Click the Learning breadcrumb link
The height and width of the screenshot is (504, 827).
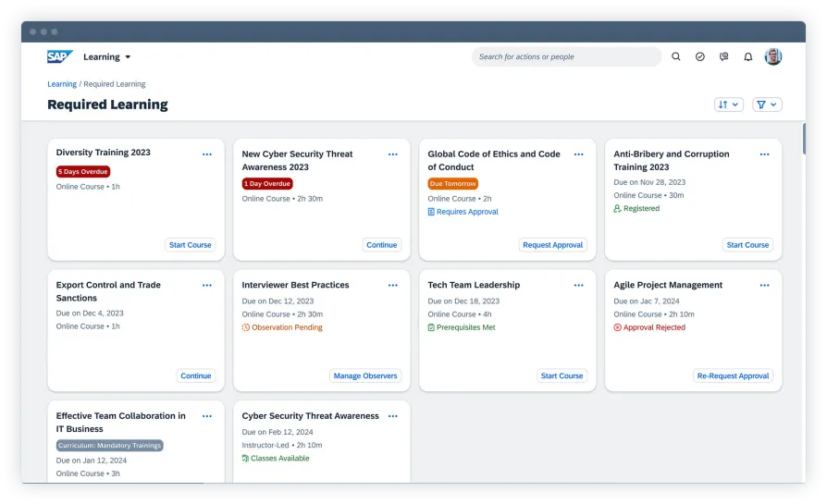point(62,84)
